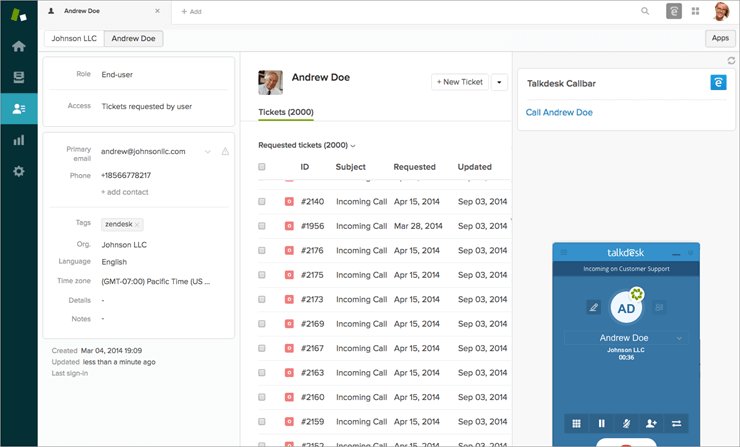Click the + add contact field
The image size is (740, 447).
(x=125, y=191)
